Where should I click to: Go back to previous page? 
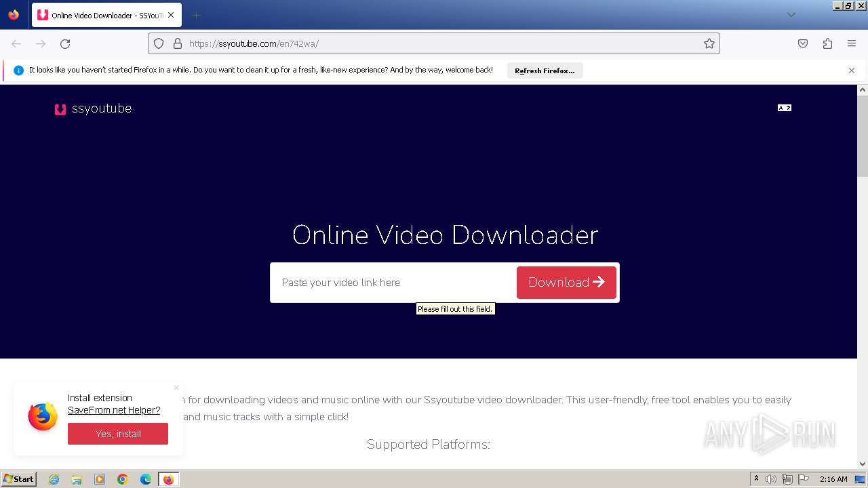[x=16, y=43]
